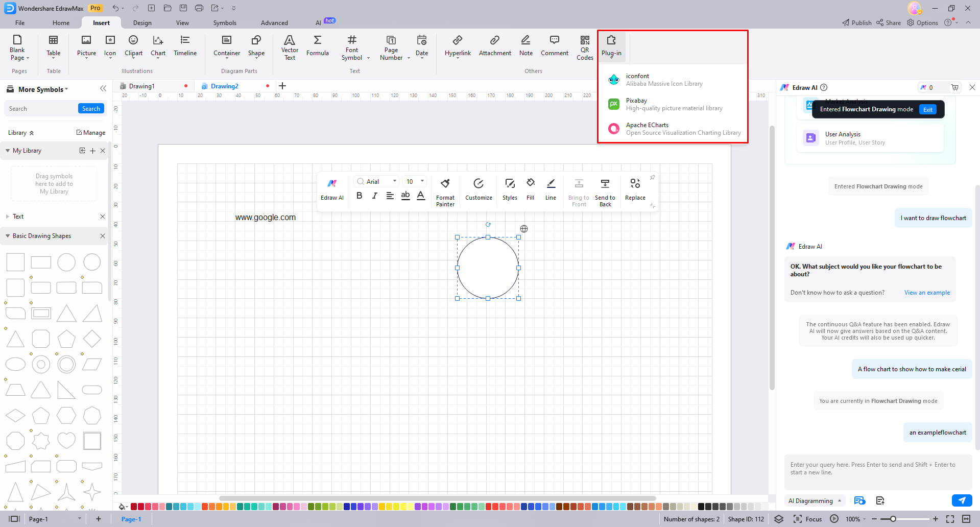Open the More Symbols dropdown
Viewport: 980px width, 527px height.
43,89
